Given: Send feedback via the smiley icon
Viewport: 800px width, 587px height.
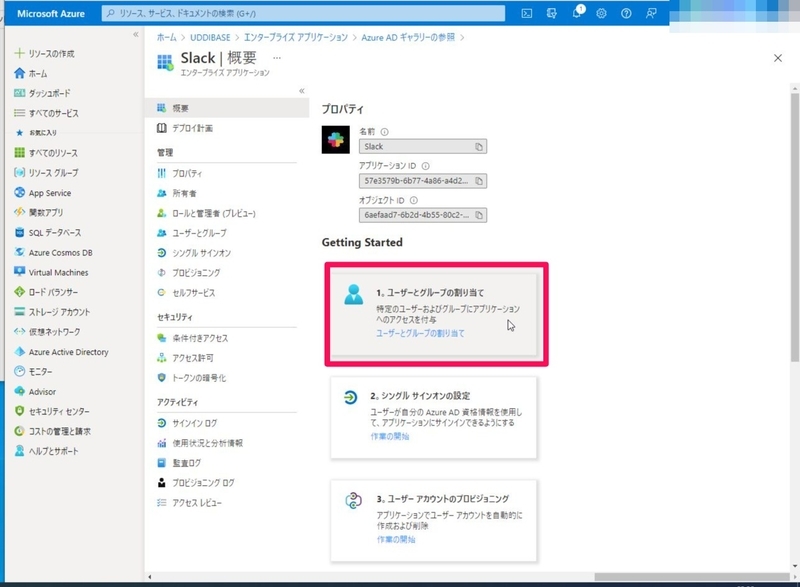Looking at the screenshot, I should pyautogui.click(x=651, y=12).
